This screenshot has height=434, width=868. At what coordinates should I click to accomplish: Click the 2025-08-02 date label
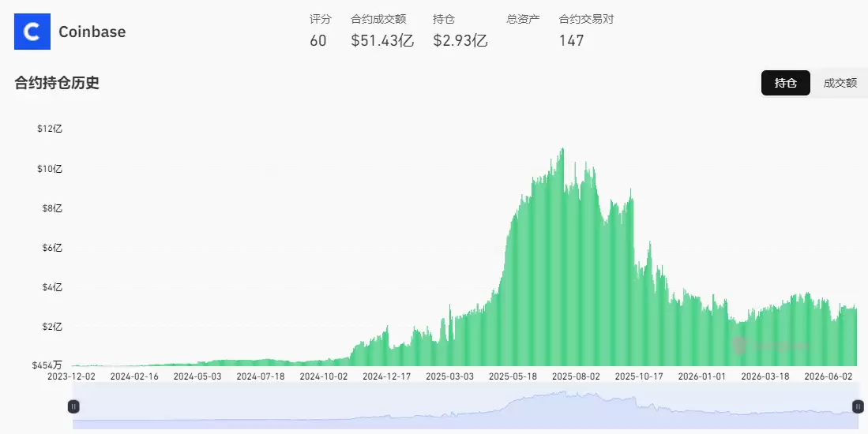pos(577,376)
